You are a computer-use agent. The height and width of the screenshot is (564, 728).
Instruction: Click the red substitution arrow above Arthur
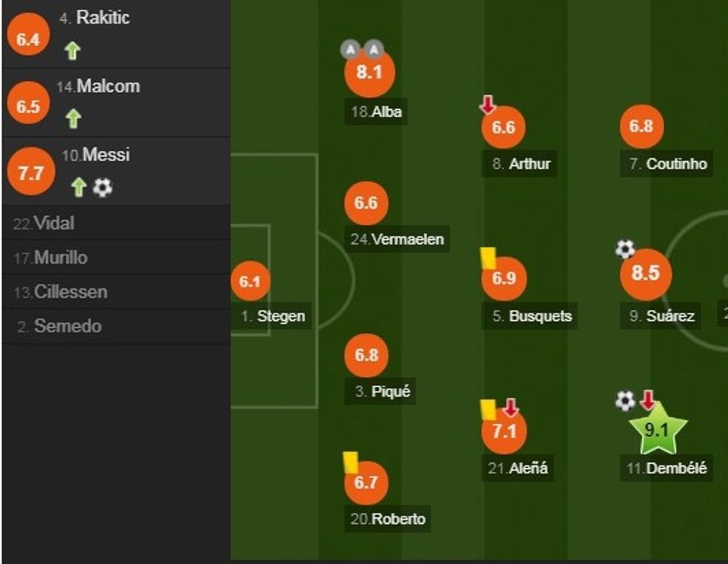click(x=487, y=105)
